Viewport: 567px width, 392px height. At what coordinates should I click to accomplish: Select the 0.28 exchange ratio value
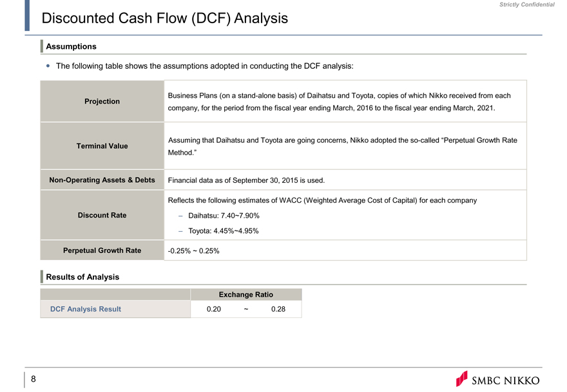tap(278, 309)
